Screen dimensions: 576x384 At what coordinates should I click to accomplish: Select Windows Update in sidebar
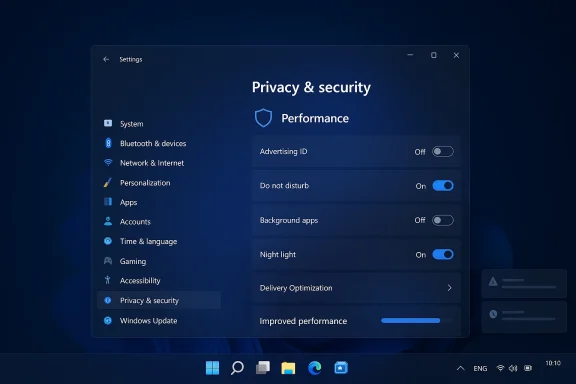point(159,320)
